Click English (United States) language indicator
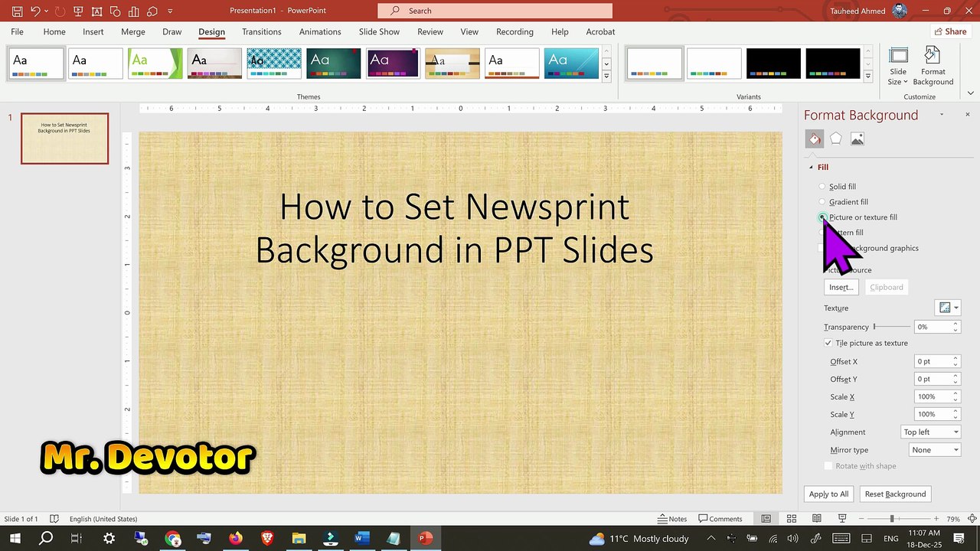The height and width of the screenshot is (551, 980). (x=103, y=519)
